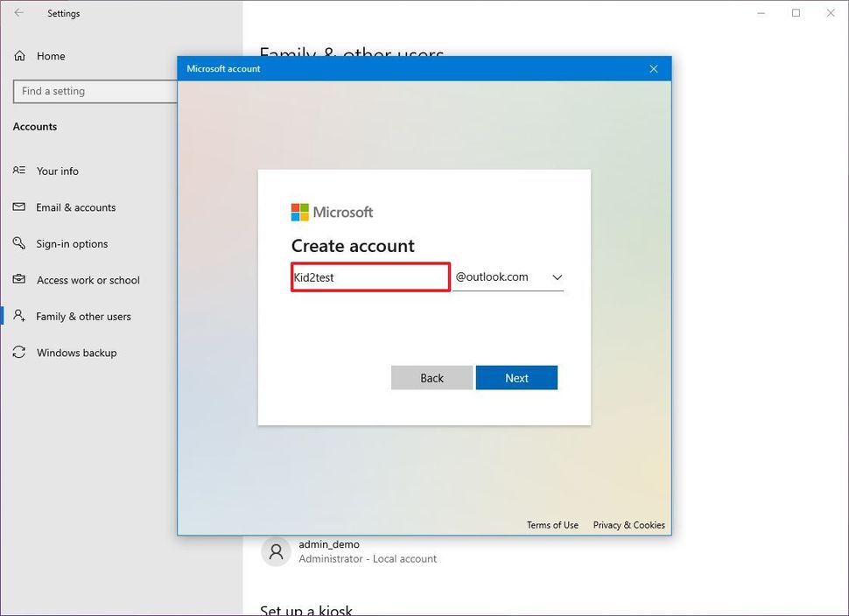Viewport: 849px width, 616px height.
Task: Click the admin_demo avatar icon
Action: pyautogui.click(x=276, y=551)
